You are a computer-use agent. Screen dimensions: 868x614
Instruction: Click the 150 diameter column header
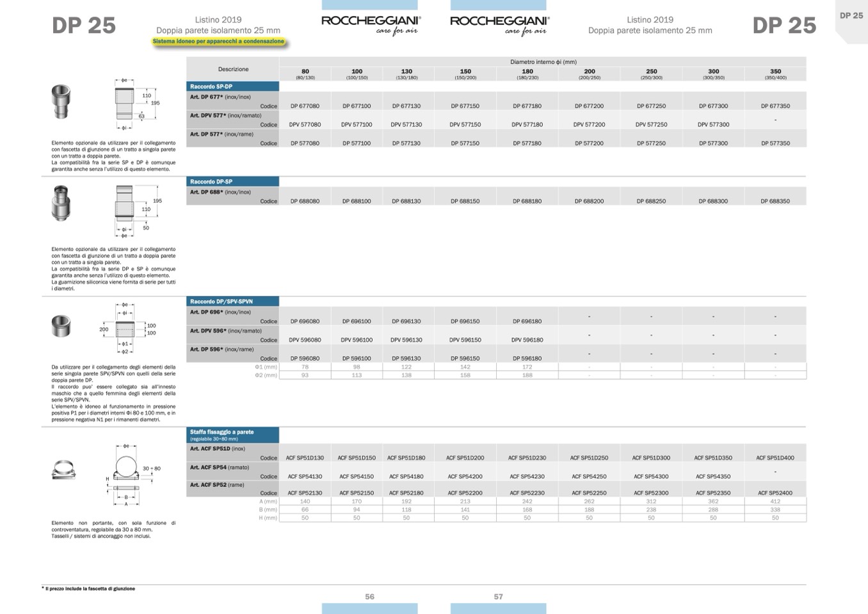pos(465,74)
